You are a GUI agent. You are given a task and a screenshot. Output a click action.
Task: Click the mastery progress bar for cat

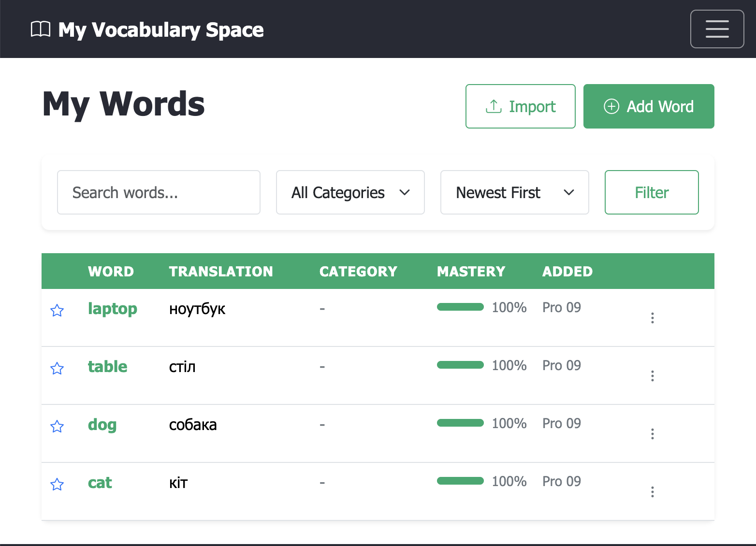tap(460, 481)
